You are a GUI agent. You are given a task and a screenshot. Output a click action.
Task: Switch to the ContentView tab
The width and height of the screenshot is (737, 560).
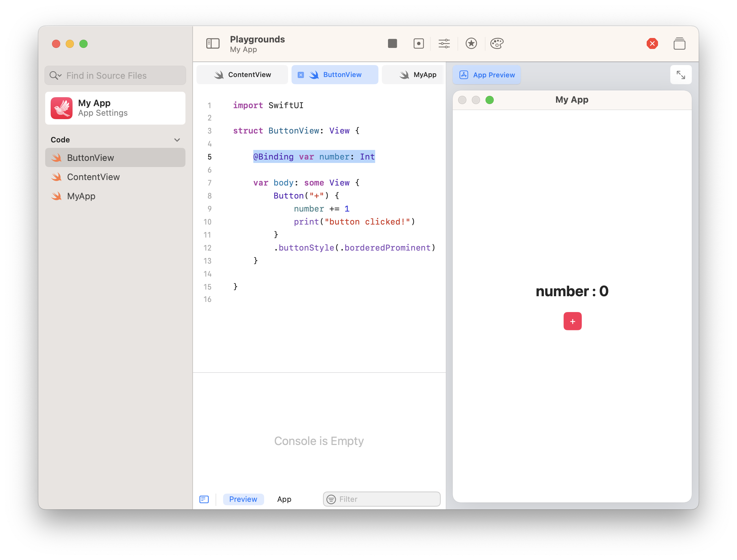point(242,75)
